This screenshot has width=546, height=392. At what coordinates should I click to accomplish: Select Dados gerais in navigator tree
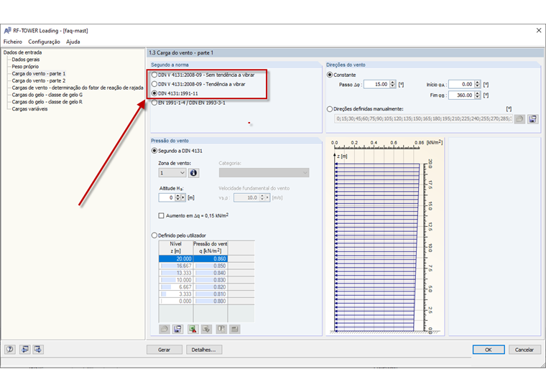(x=26, y=60)
